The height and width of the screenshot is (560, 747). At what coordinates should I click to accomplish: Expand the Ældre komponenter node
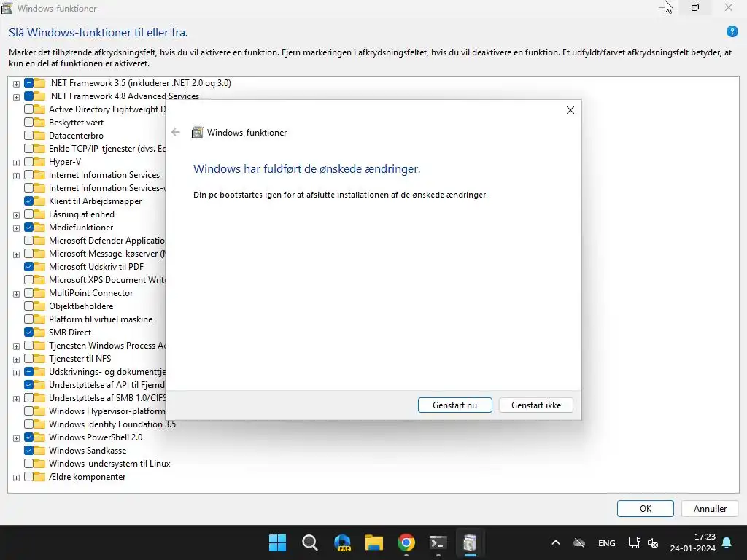click(x=16, y=478)
